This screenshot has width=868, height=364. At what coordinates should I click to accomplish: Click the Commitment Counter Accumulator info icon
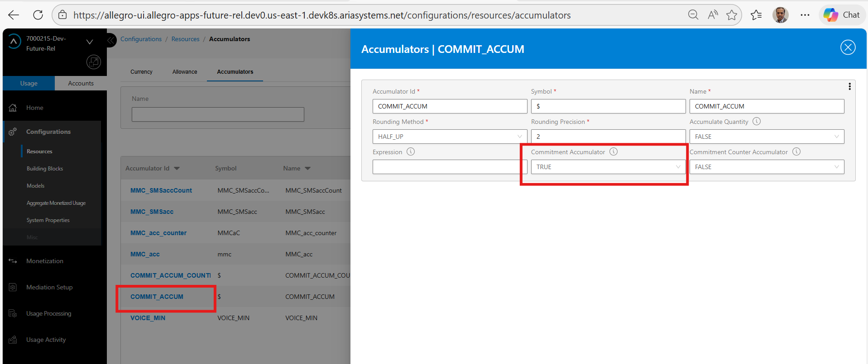pos(796,152)
